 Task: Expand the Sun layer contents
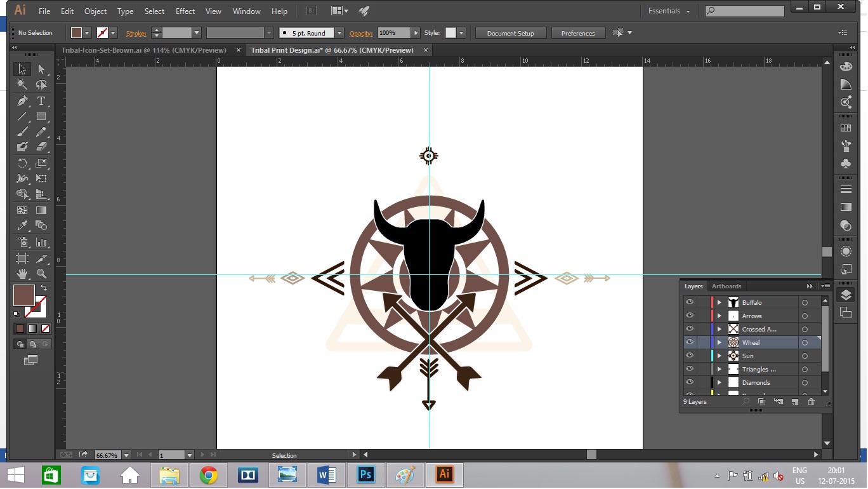click(720, 356)
